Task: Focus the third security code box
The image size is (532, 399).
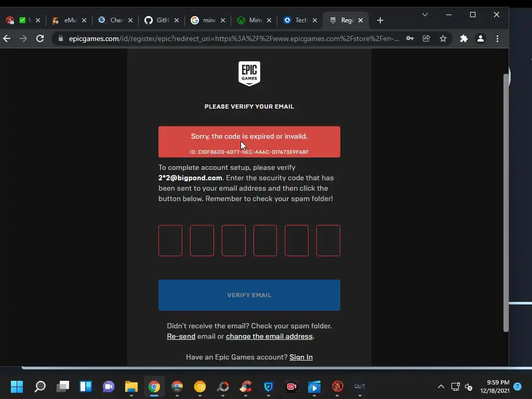Action: [x=233, y=240]
